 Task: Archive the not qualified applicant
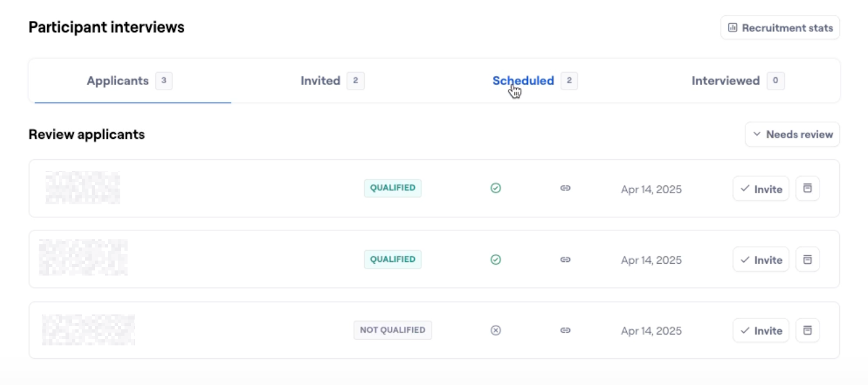[x=808, y=331]
